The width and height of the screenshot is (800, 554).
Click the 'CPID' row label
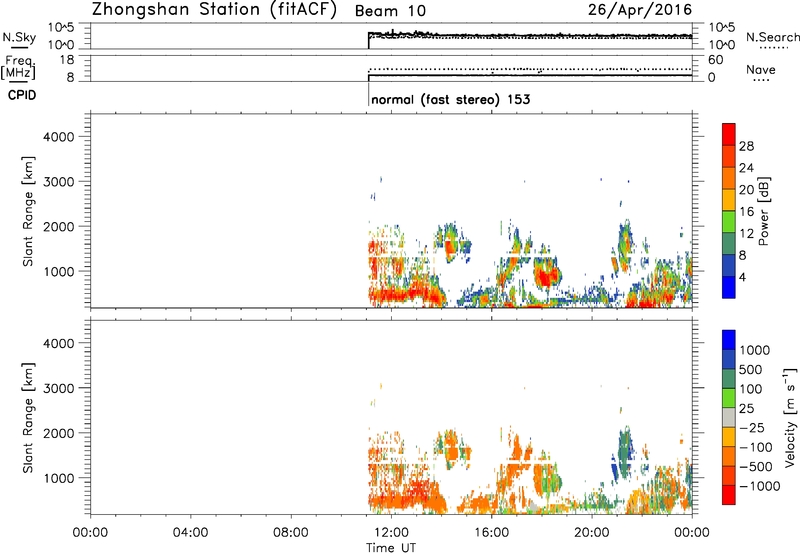pyautogui.click(x=22, y=95)
